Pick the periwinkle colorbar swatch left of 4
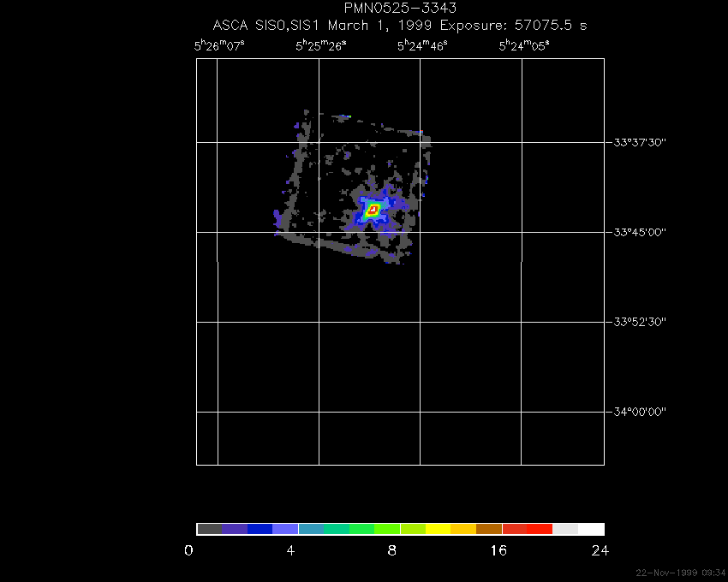Screen dimensions: 728x582 pos(285,529)
